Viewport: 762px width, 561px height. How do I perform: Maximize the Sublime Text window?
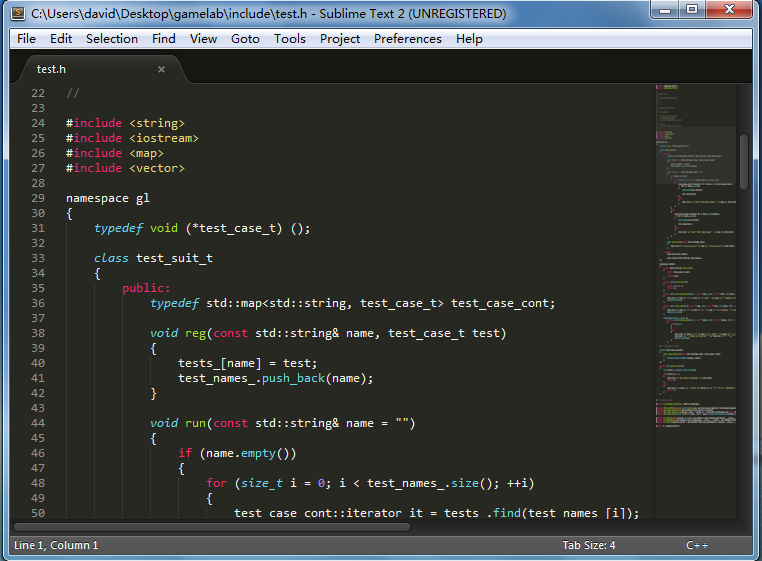pyautogui.click(x=691, y=10)
